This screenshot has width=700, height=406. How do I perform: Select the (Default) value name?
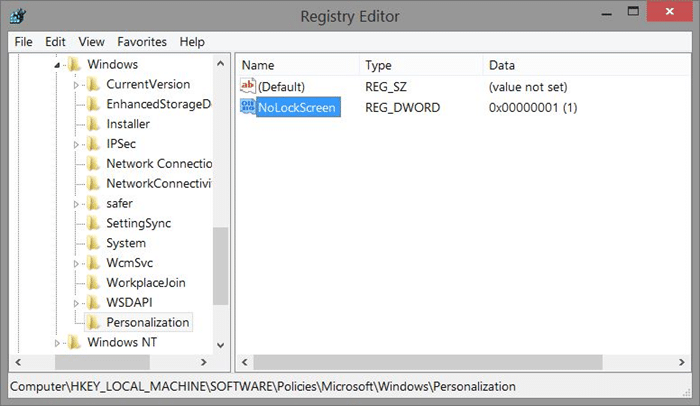pos(281,87)
